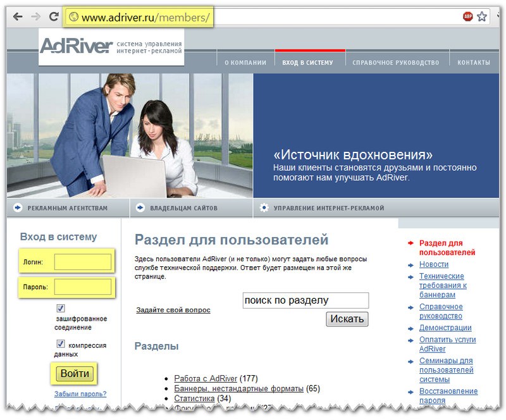Open the Справочное руководство top menu item
506x420 pixels.
pyautogui.click(x=396, y=63)
